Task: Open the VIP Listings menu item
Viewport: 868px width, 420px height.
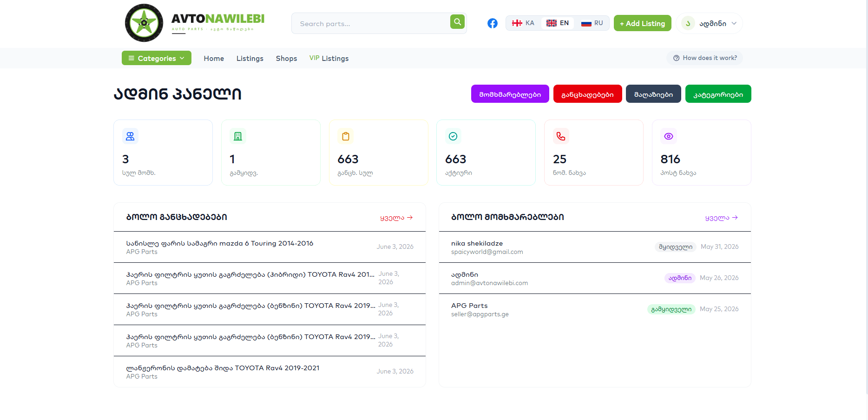Action: point(329,58)
